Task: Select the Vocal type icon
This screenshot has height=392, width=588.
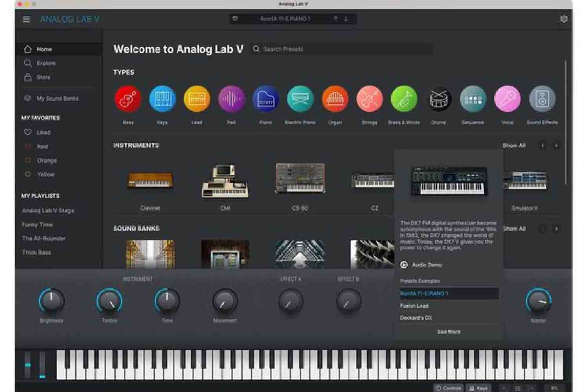Action: click(507, 99)
